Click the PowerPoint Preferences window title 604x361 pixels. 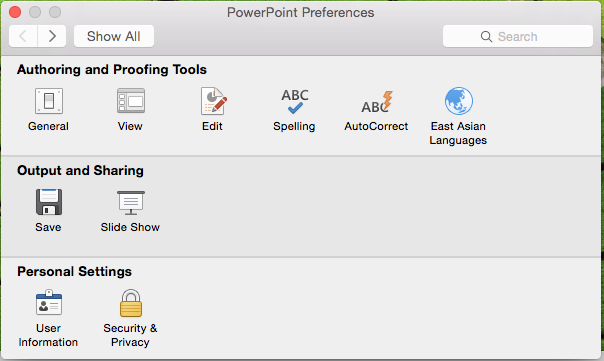point(300,12)
